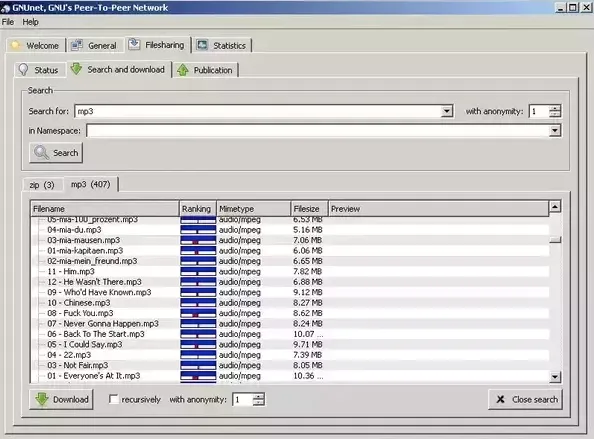The image size is (594, 439).
Task: Click the green down-arrow Search and download icon
Action: click(77, 69)
